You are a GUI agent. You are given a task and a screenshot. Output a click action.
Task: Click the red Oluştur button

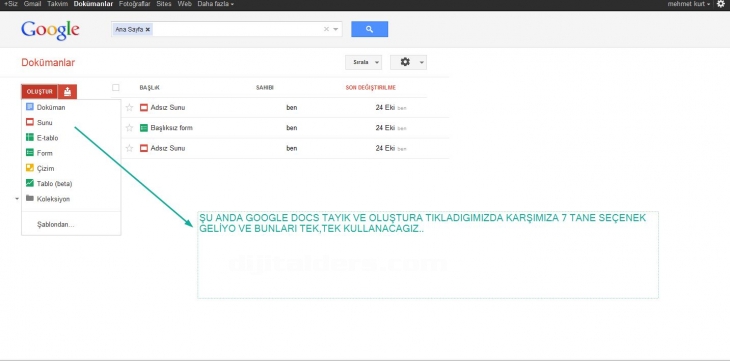(40, 92)
